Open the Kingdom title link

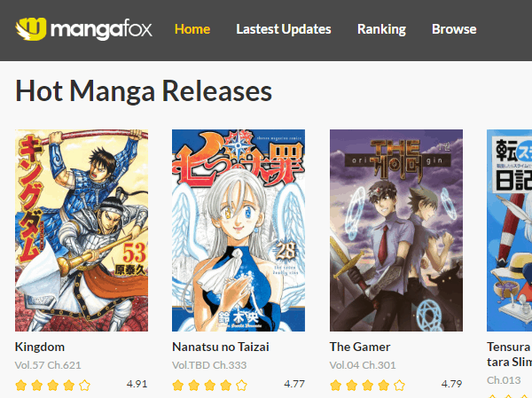click(x=40, y=347)
